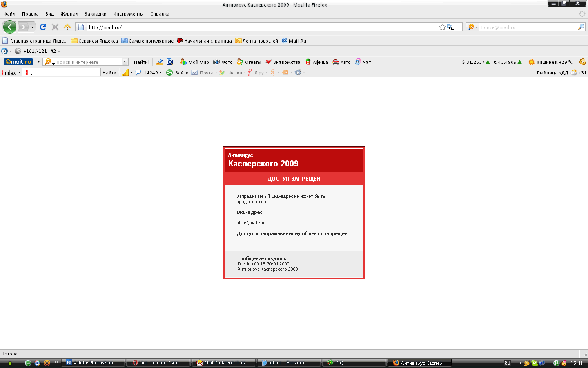The width and height of the screenshot is (588, 368).
Task: Open the Чат shortcut in toolbar
Action: [363, 62]
